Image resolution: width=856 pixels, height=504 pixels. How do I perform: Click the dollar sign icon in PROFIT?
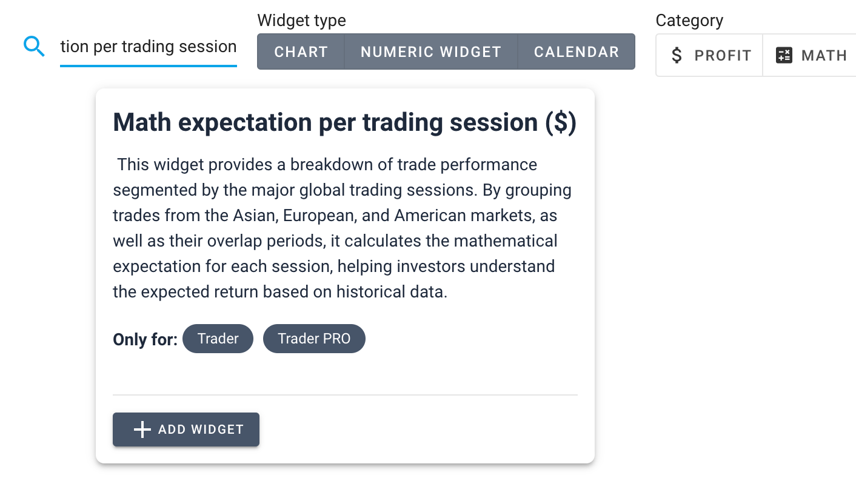tap(677, 56)
